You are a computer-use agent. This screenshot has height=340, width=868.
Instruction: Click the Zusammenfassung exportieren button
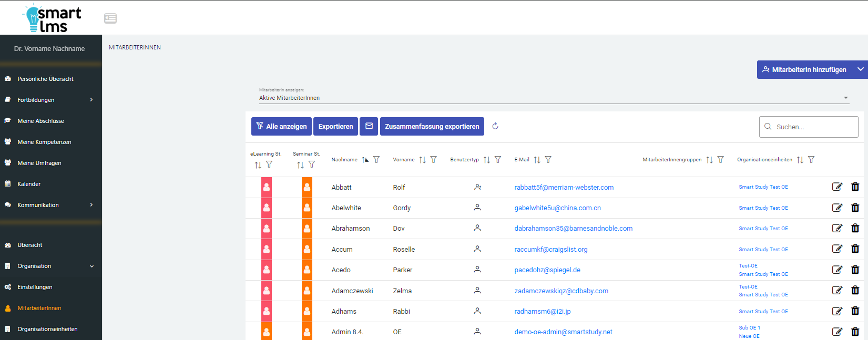(432, 126)
